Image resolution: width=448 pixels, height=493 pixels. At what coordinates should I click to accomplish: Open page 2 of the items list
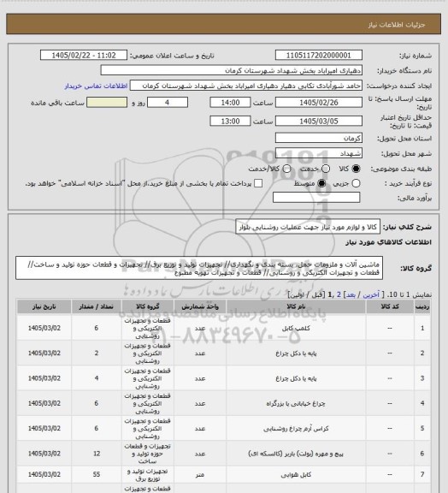(339, 294)
